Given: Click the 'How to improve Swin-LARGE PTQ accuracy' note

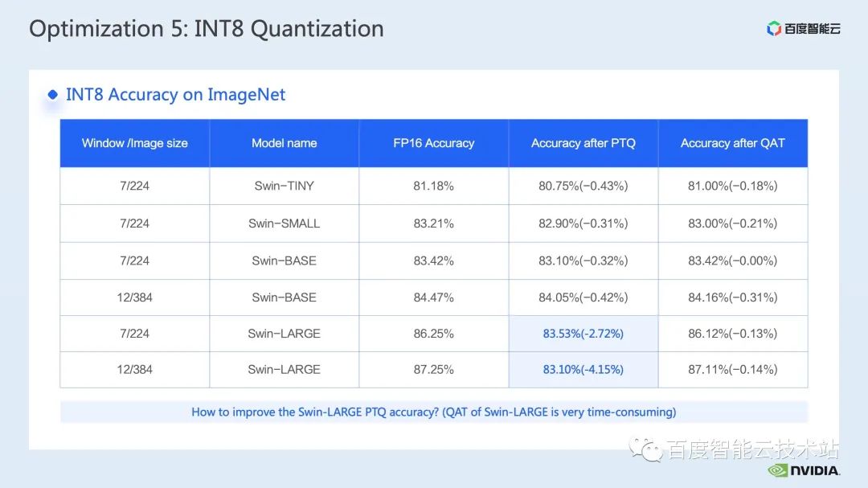Looking at the screenshot, I should pos(434,412).
